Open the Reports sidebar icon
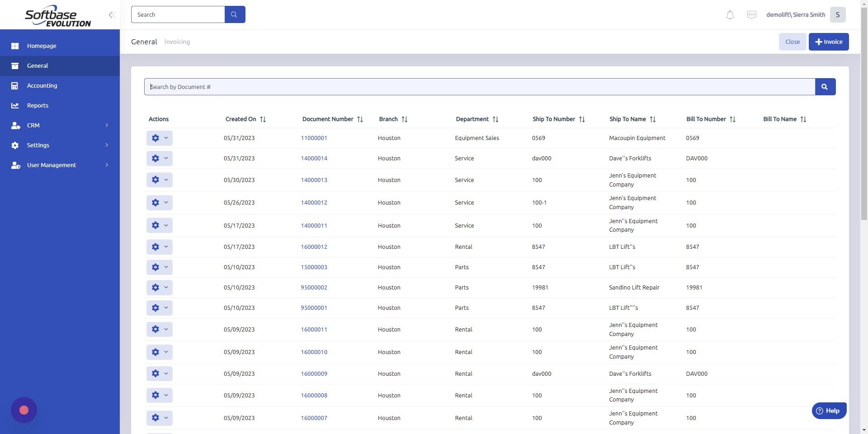Screen dimensions: 868x434 [x=15, y=105]
